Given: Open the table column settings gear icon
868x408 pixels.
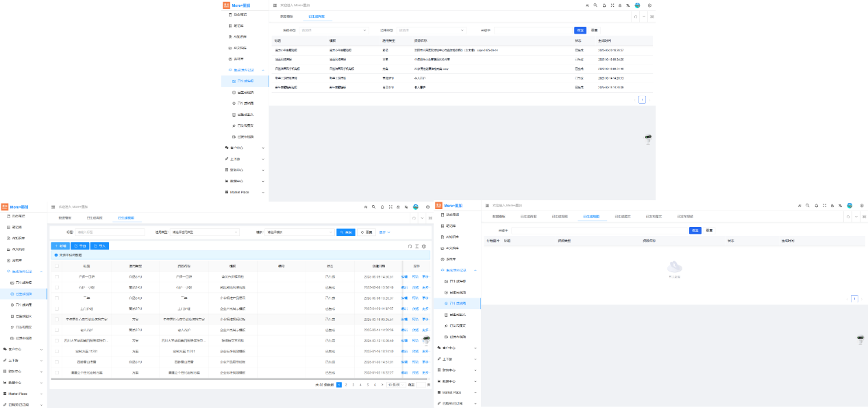Looking at the screenshot, I should click(x=424, y=245).
